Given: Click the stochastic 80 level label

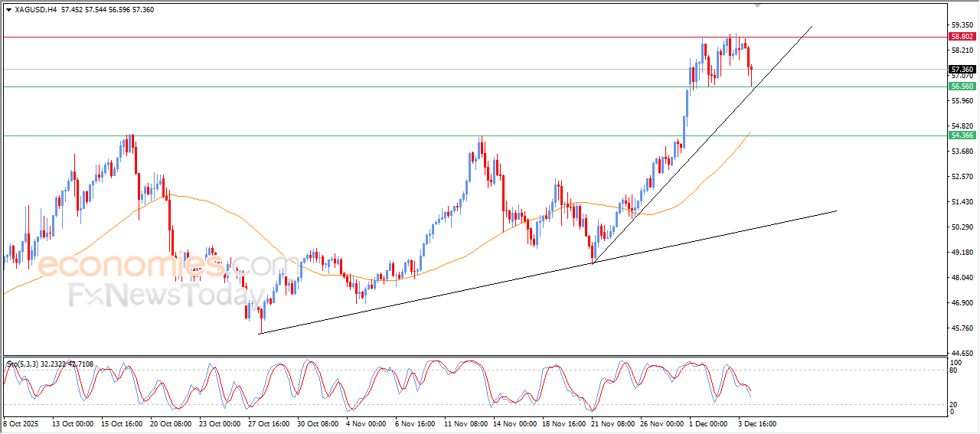Looking at the screenshot, I should pyautogui.click(x=954, y=370).
